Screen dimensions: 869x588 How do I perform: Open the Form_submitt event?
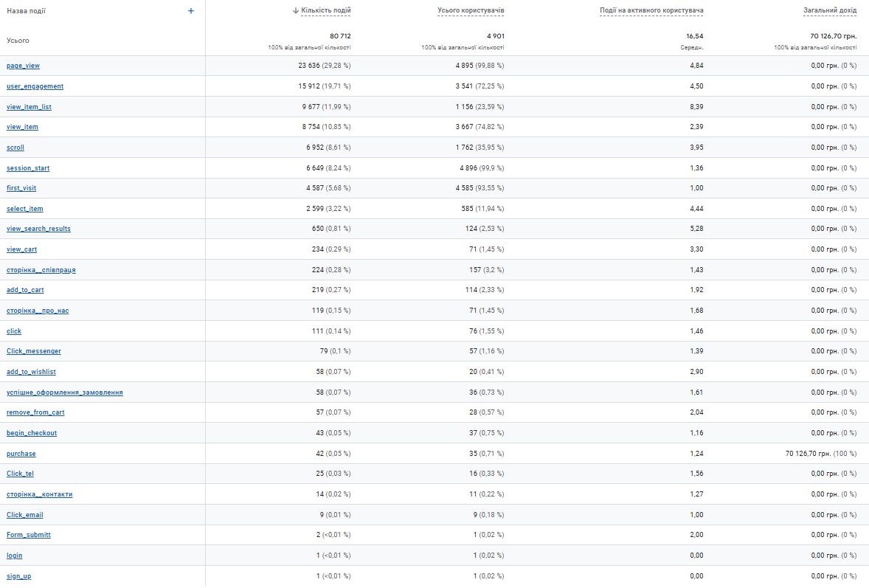pos(29,535)
